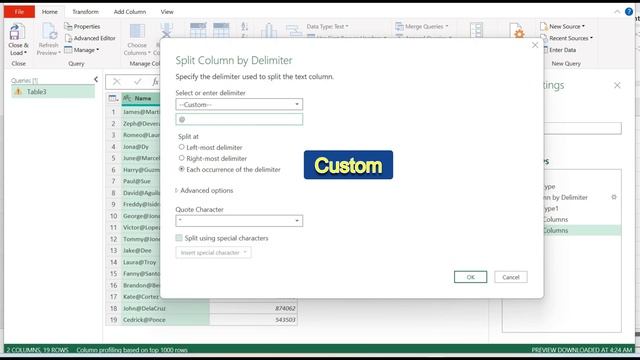Click the Remove Columns icon
Screen dimensions: 640x360
click(x=167, y=30)
